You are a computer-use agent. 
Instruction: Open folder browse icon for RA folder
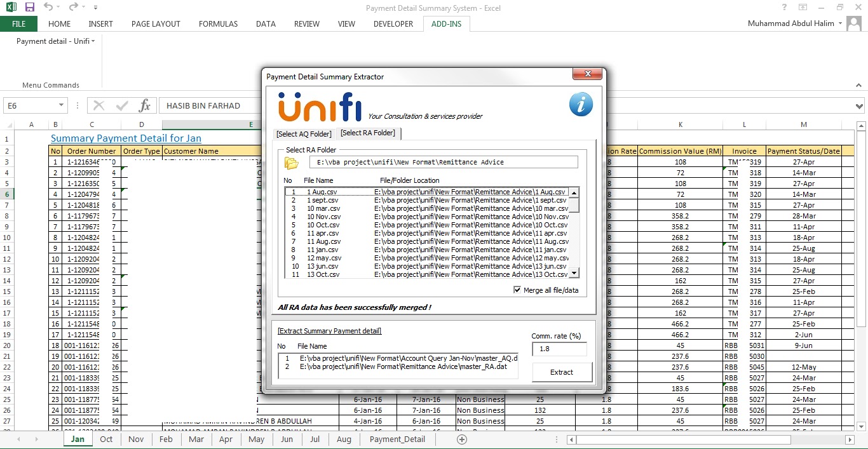pyautogui.click(x=292, y=163)
